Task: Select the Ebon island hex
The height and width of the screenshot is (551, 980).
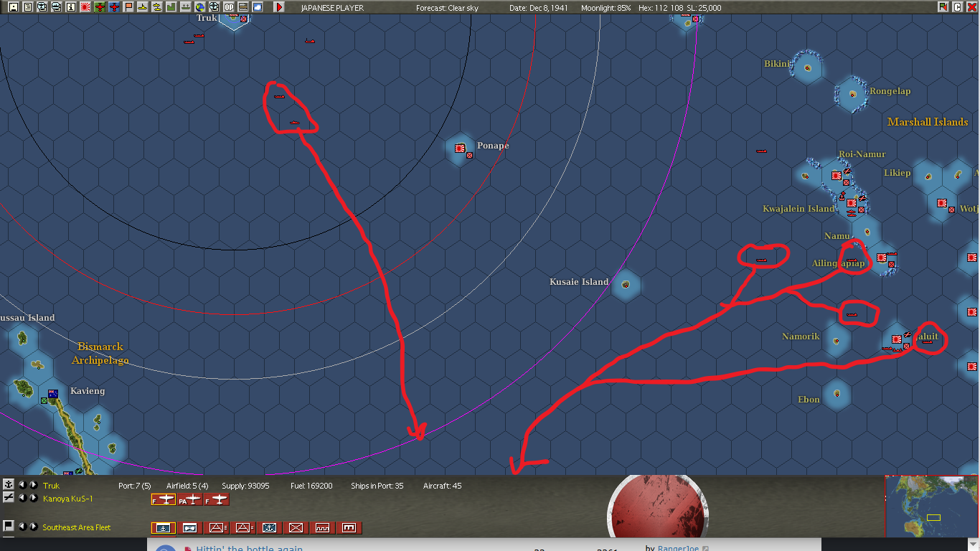Action: point(837,393)
